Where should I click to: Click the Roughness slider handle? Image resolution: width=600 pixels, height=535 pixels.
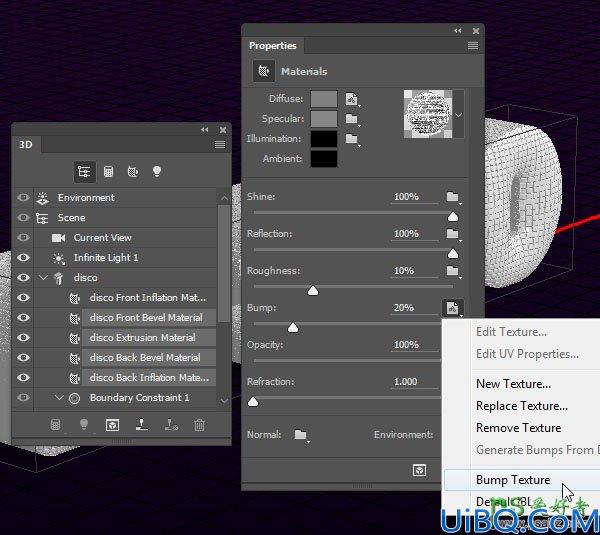tap(313, 291)
